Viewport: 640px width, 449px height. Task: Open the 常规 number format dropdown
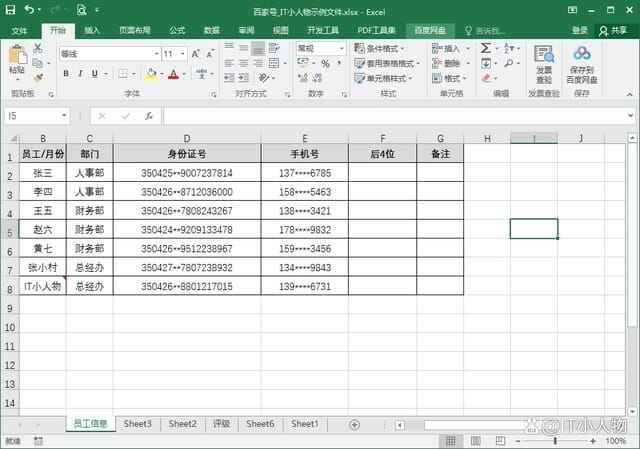(341, 48)
